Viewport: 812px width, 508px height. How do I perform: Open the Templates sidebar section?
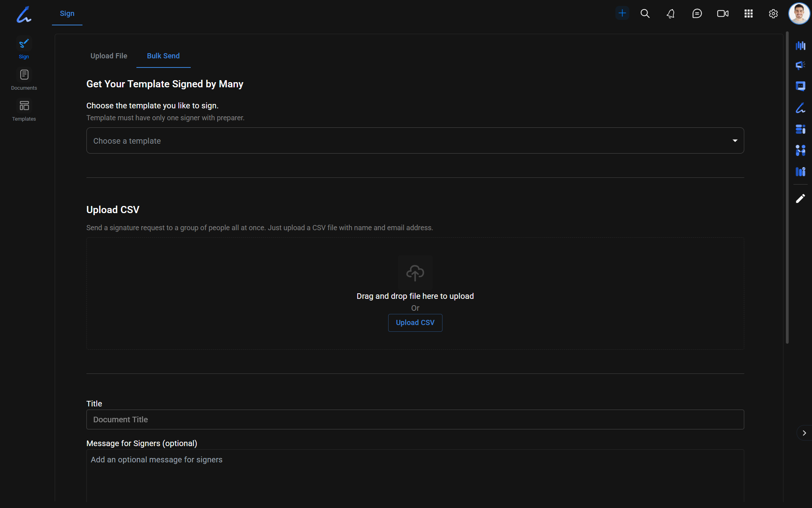[24, 110]
